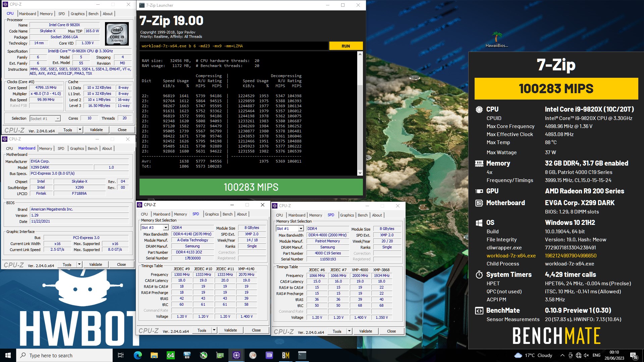This screenshot has height=362, width=644.
Task: Click the BenchMate OS Windows icon
Action: [479, 223]
